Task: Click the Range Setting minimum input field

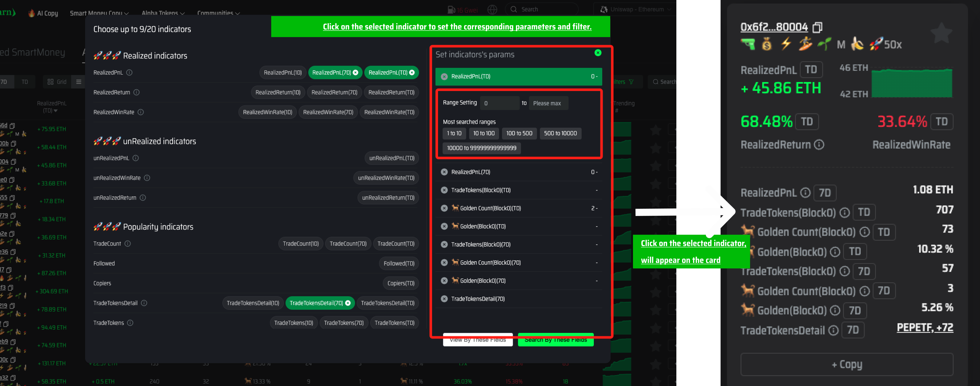Action: click(x=499, y=103)
